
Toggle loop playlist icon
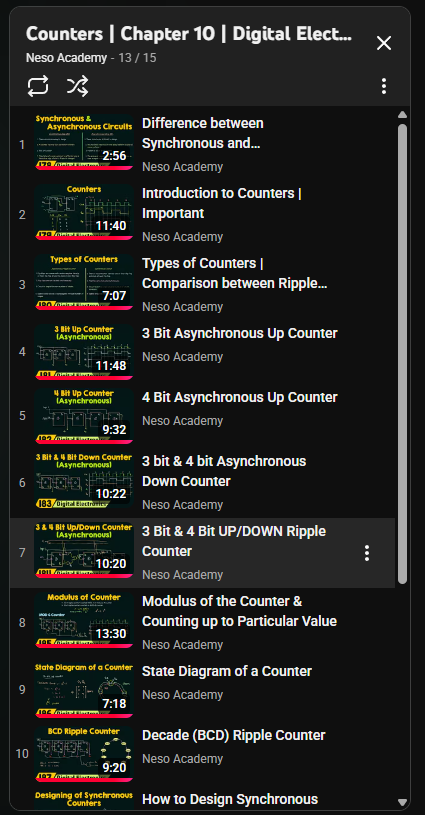[38, 86]
